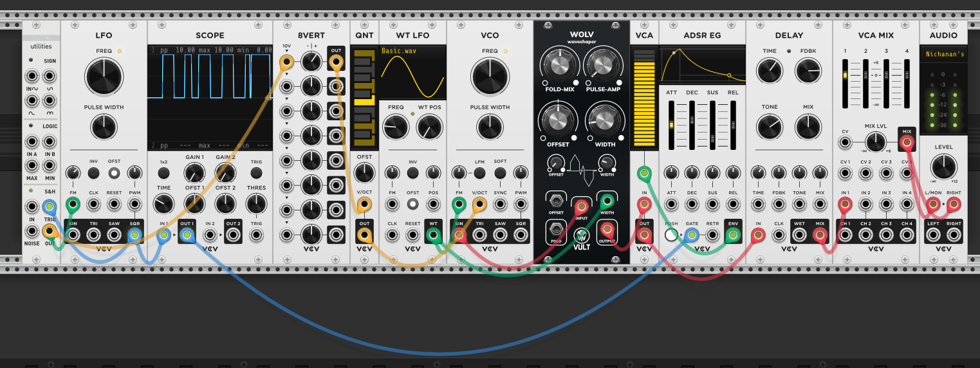Toggle the WT LFO INV button

(412, 172)
